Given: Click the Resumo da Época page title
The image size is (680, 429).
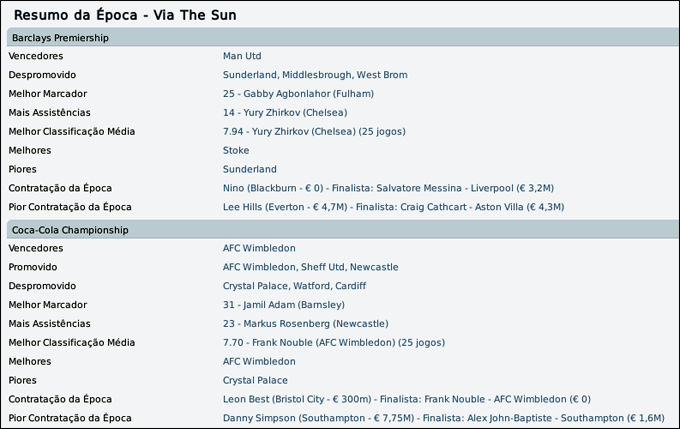Looking at the screenshot, I should [x=125, y=16].
